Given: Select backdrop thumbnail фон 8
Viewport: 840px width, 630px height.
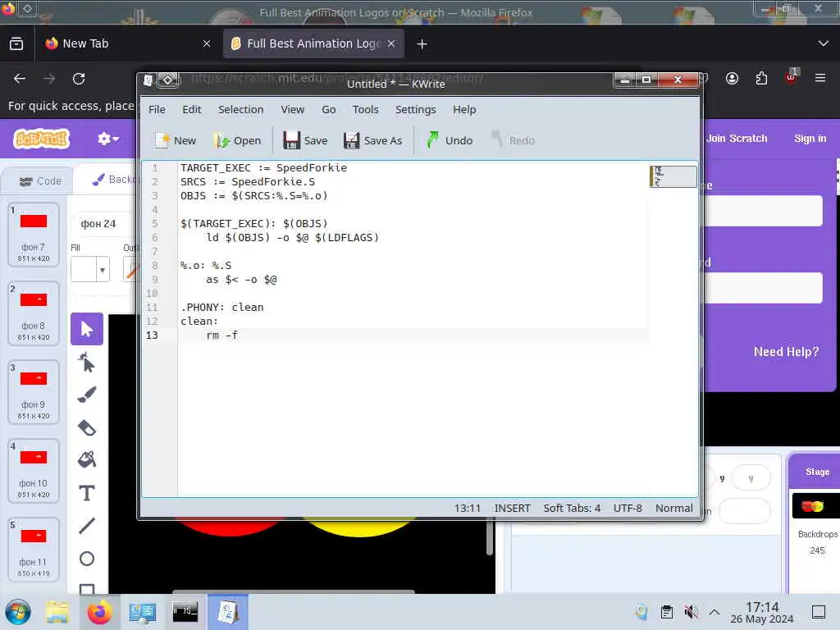Looking at the screenshot, I should click(x=33, y=313).
